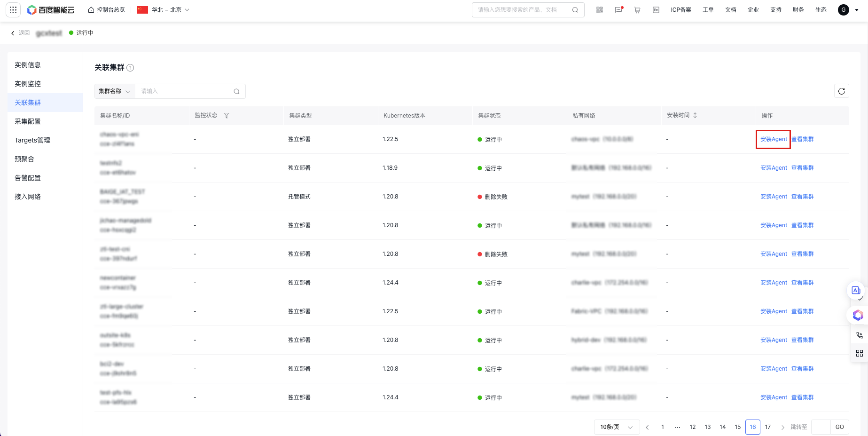The width and height of the screenshot is (868, 436).
Task: Open the product grid menu icon
Action: [x=13, y=10]
